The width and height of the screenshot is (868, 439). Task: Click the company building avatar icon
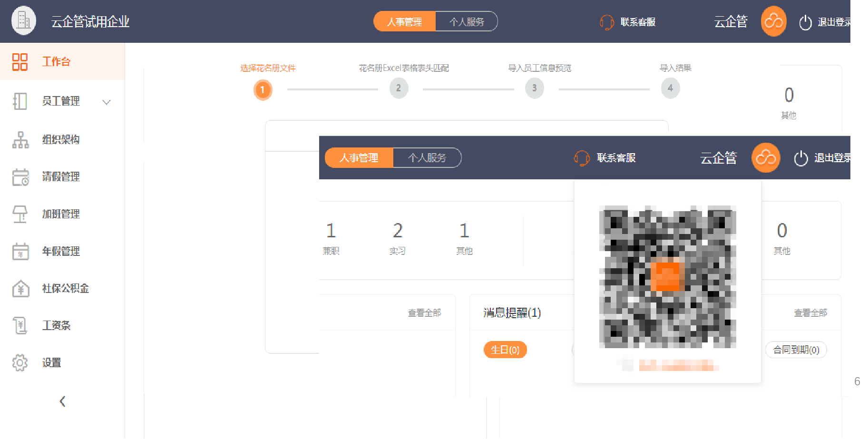tap(24, 20)
